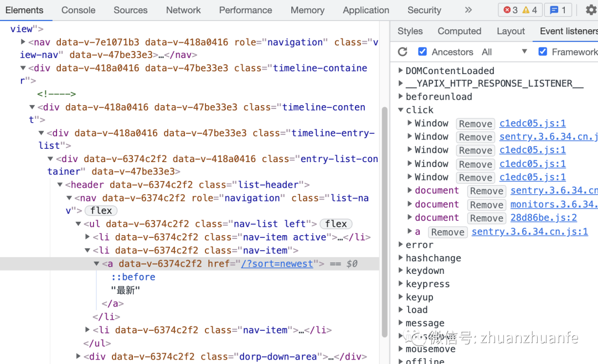Expand the load listener group
The width and height of the screenshot is (598, 364).
pos(400,309)
